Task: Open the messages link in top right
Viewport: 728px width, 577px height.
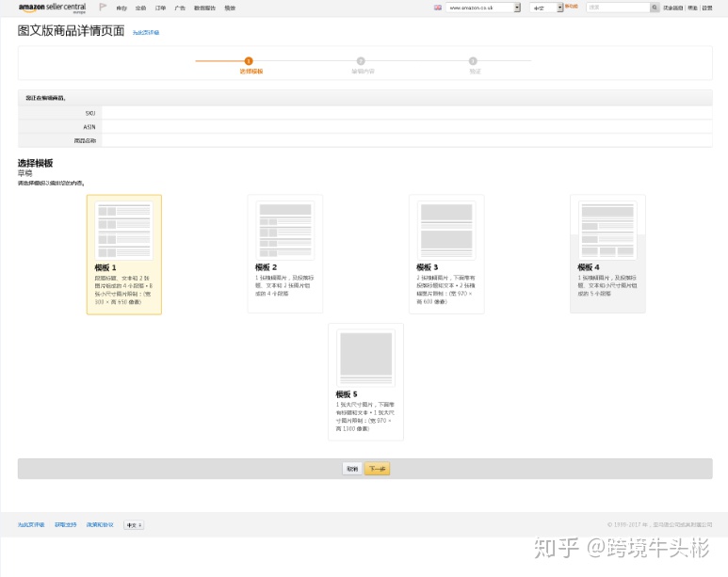Action: tap(672, 8)
